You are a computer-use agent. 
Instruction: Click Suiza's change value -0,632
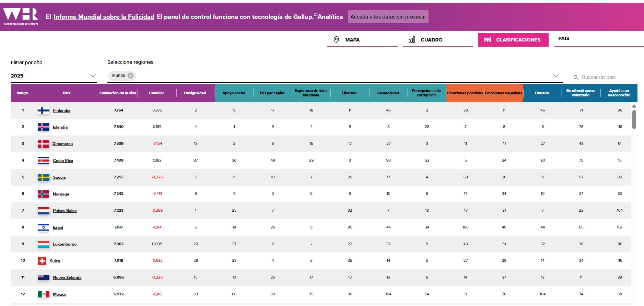point(157,261)
